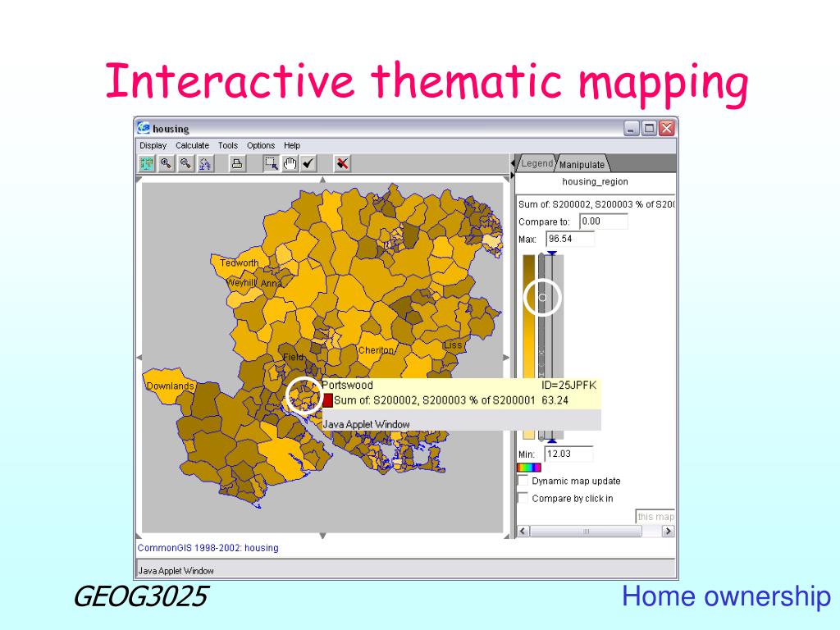
Task: Open the Options menu
Action: pos(261,145)
